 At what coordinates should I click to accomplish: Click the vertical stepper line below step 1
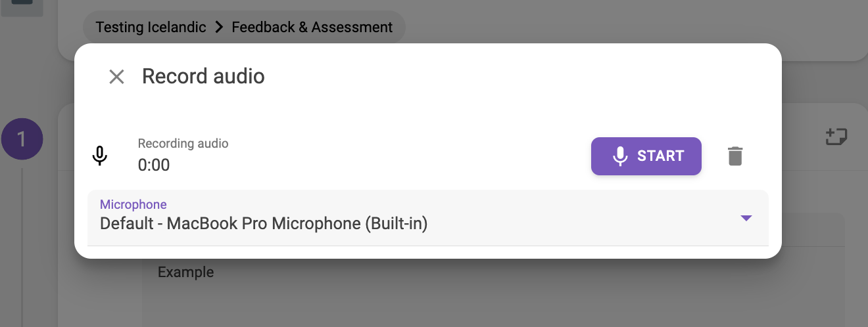22,248
